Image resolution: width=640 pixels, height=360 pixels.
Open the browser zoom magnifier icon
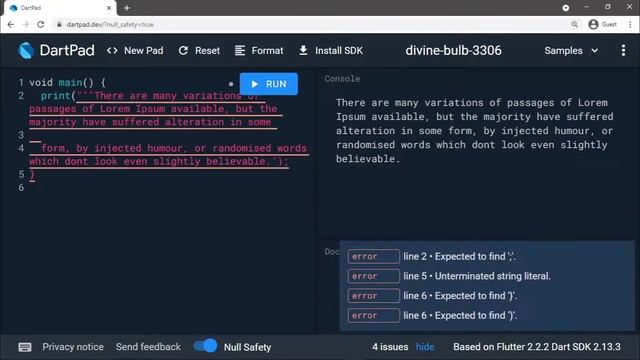point(574,24)
